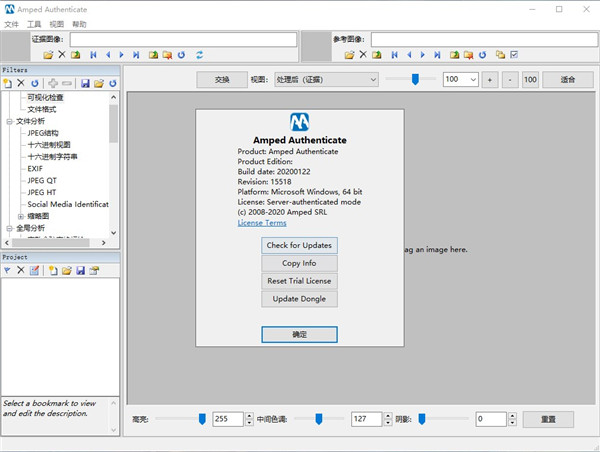This screenshot has height=452, width=600.
Task: Confirm the About dialog with 确定
Action: tap(299, 335)
